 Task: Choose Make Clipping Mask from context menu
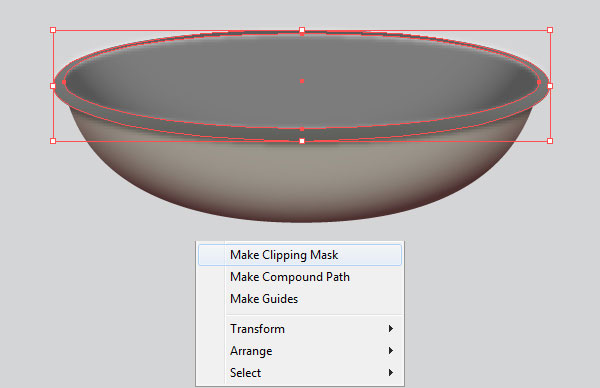tap(300, 255)
